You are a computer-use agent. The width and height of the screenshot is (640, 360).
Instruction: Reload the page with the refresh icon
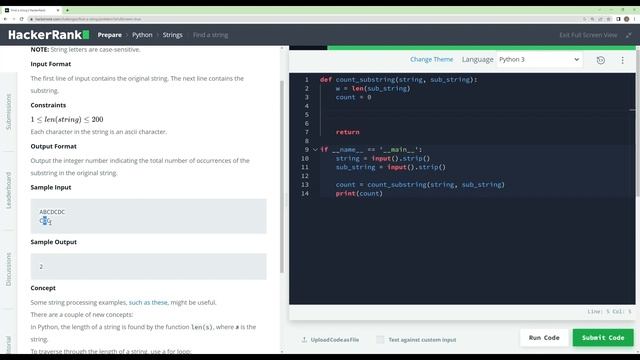tap(22, 19)
